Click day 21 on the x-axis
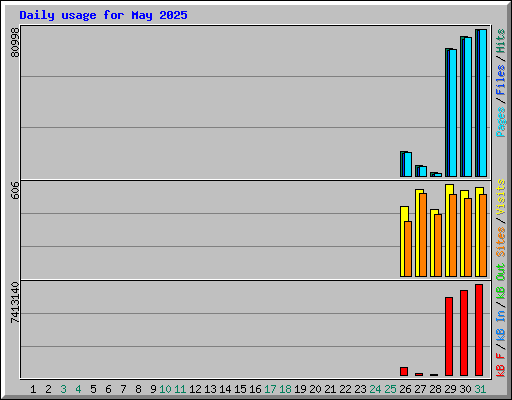This screenshot has width=512, height=400. (330, 389)
